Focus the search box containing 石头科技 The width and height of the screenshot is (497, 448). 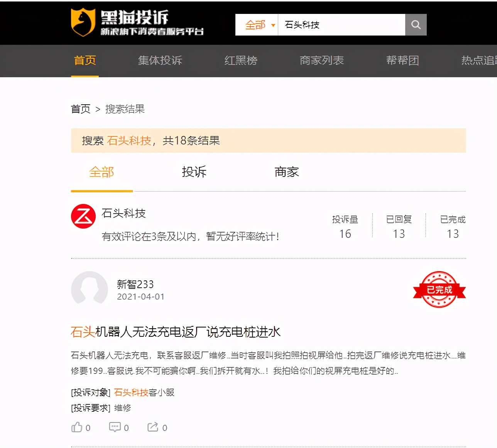(341, 25)
